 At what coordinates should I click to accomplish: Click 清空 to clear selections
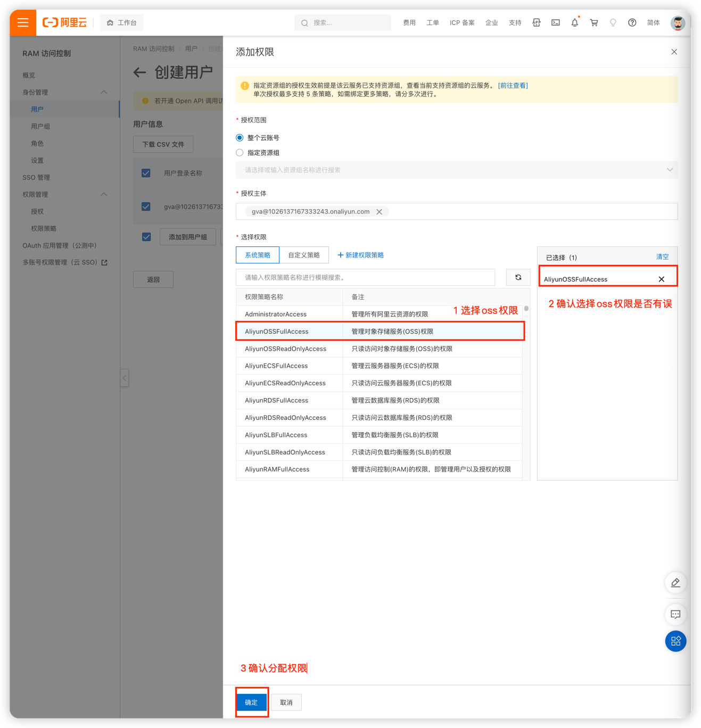[662, 257]
